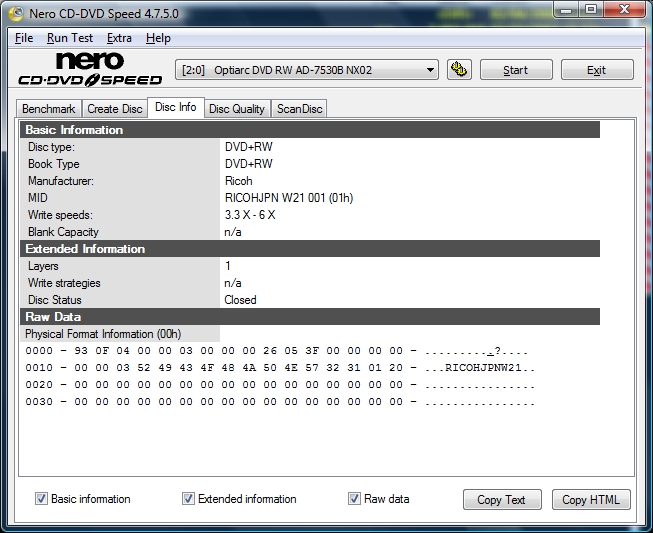
Task: Open the Run Test menu
Action: (70, 38)
